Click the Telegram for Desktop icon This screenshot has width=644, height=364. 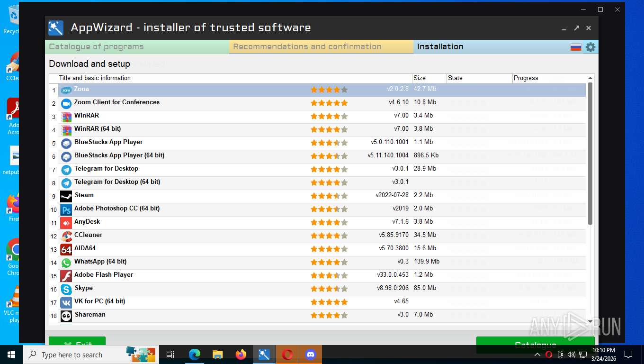(66, 170)
